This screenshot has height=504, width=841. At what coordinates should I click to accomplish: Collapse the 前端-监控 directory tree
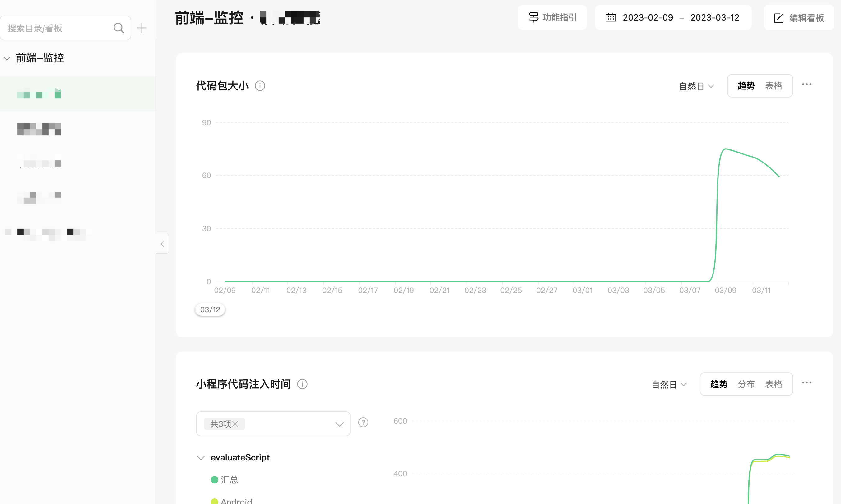click(7, 58)
